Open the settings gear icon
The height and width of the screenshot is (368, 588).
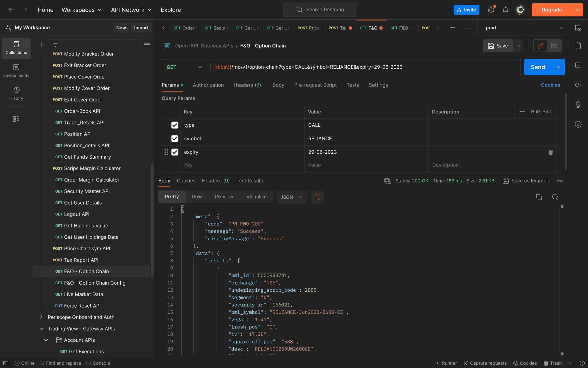tap(491, 10)
